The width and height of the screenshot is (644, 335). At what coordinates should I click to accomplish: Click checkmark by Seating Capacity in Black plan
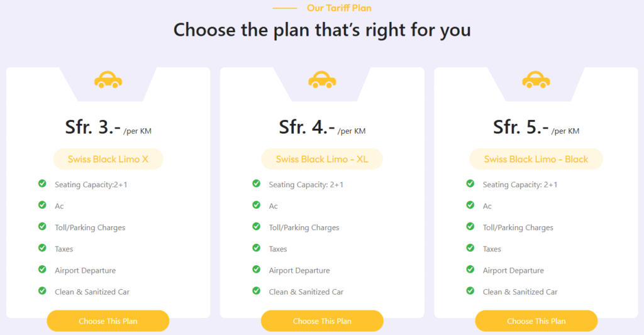click(x=470, y=184)
